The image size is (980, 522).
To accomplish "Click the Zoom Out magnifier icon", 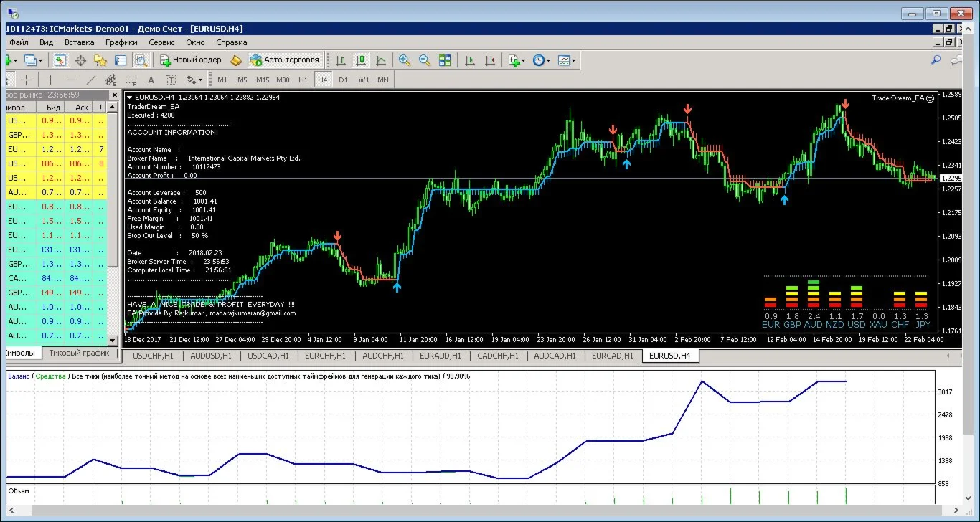I will tap(424, 61).
